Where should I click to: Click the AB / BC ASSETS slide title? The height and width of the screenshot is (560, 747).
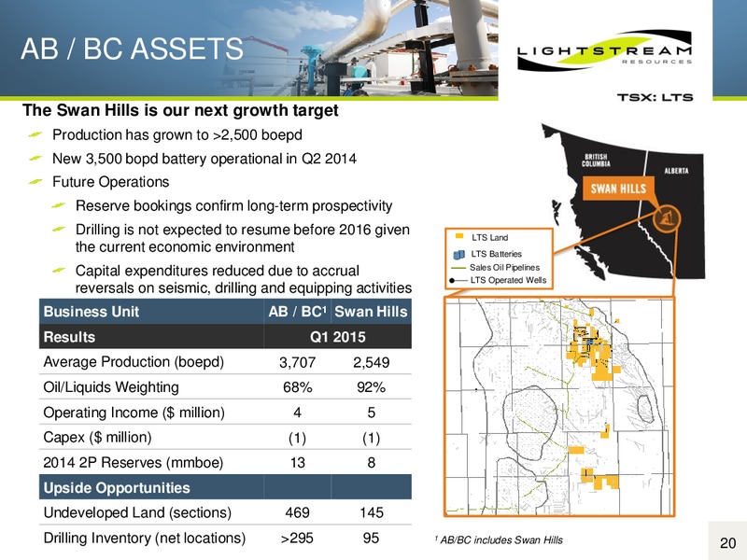(x=132, y=49)
